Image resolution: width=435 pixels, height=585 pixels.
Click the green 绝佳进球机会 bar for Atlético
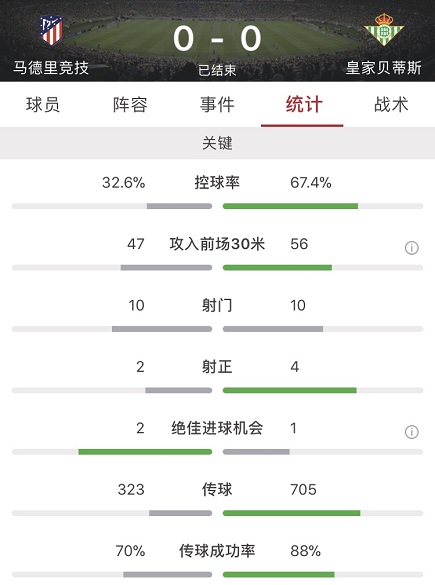[x=145, y=452]
